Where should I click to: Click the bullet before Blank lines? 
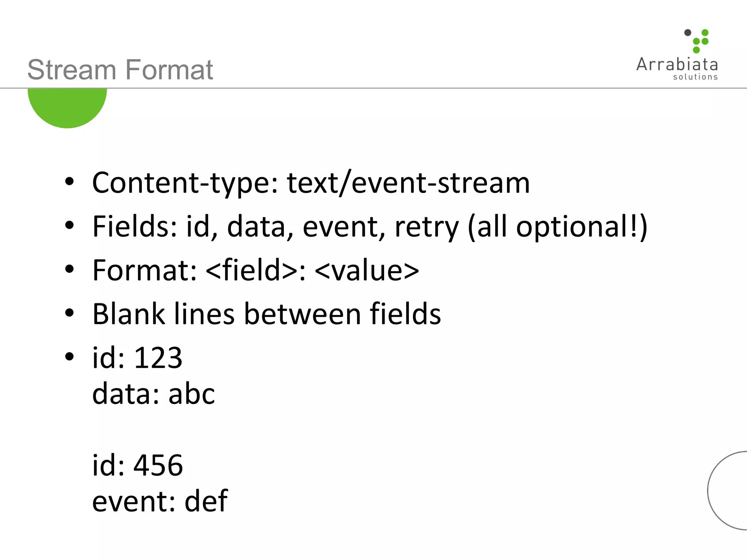click(x=69, y=313)
